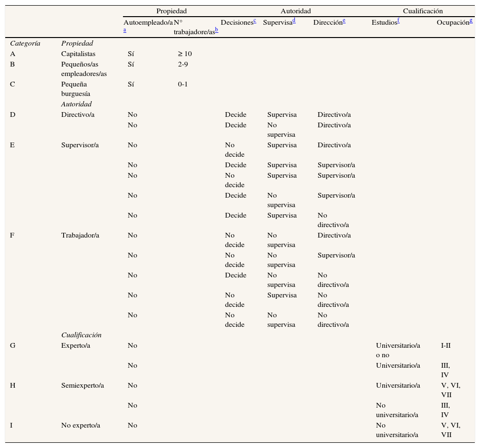Select the 2-9 workers cell
The height and width of the screenshot is (448, 480).
[183, 64]
